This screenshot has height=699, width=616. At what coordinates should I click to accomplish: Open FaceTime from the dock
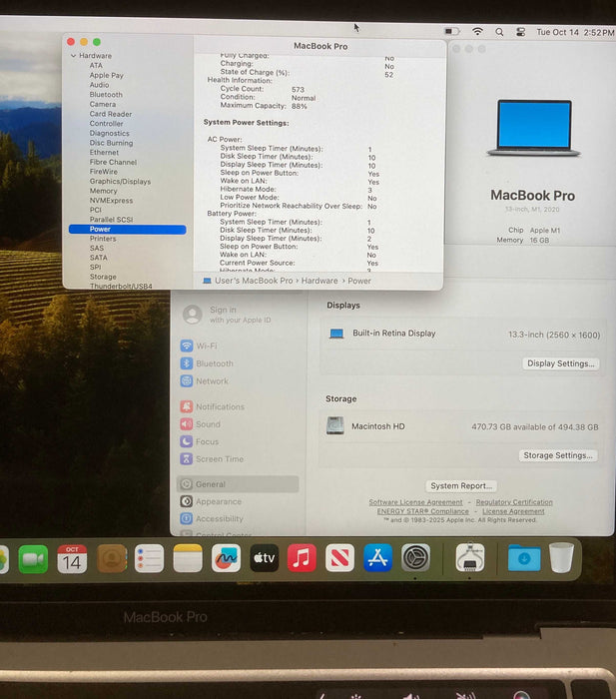pyautogui.click(x=33, y=558)
